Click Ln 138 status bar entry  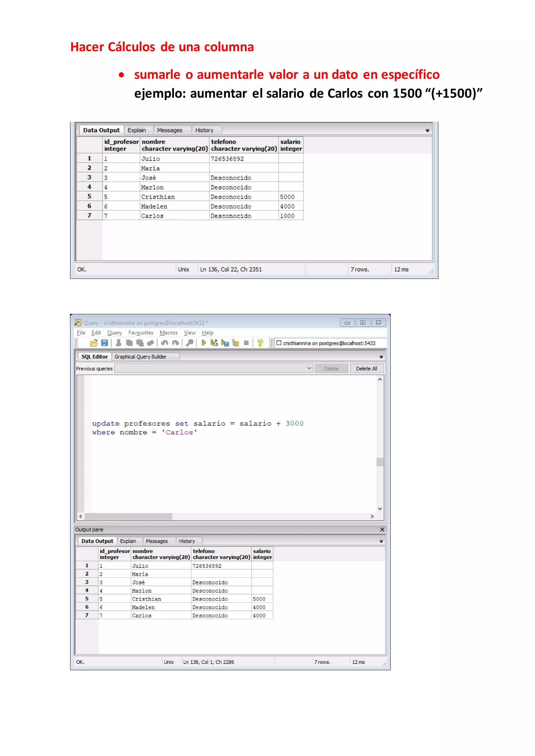pyautogui.click(x=208, y=662)
